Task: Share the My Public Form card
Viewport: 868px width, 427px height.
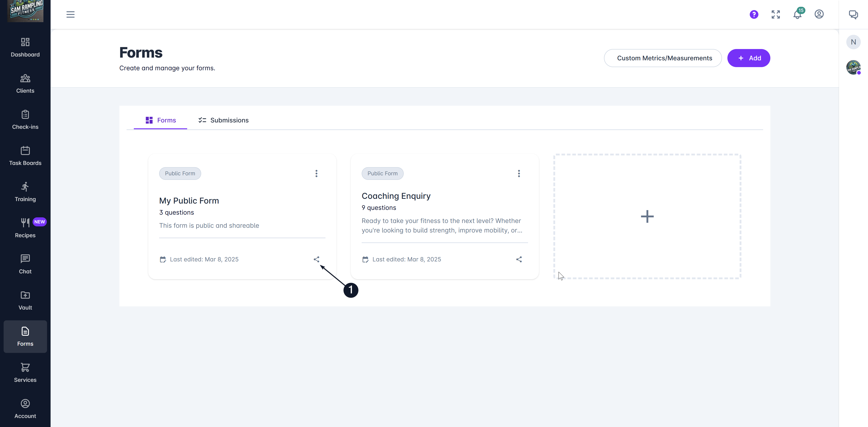Action: click(x=316, y=259)
